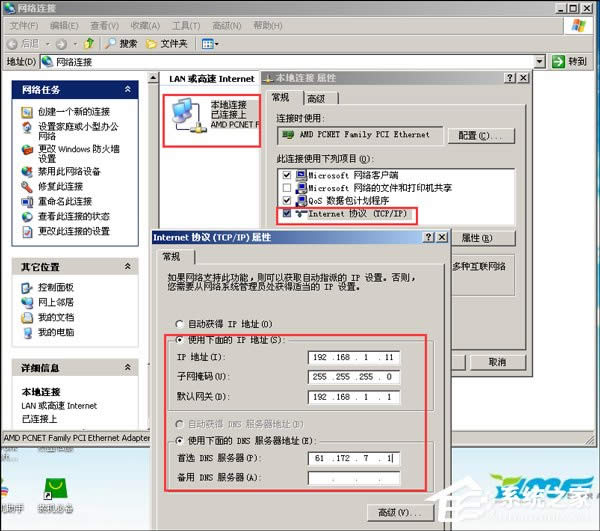Click the 子网掩码 input field
This screenshot has width=600, height=531.
pyautogui.click(x=354, y=376)
